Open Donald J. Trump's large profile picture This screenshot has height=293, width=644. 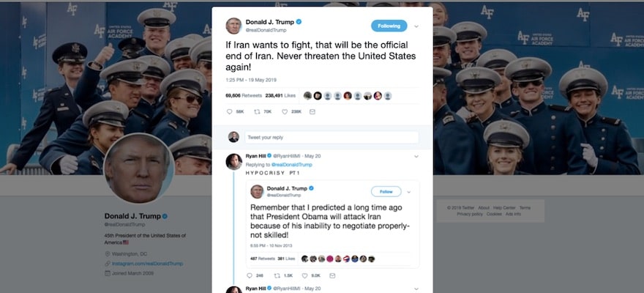tap(139, 168)
